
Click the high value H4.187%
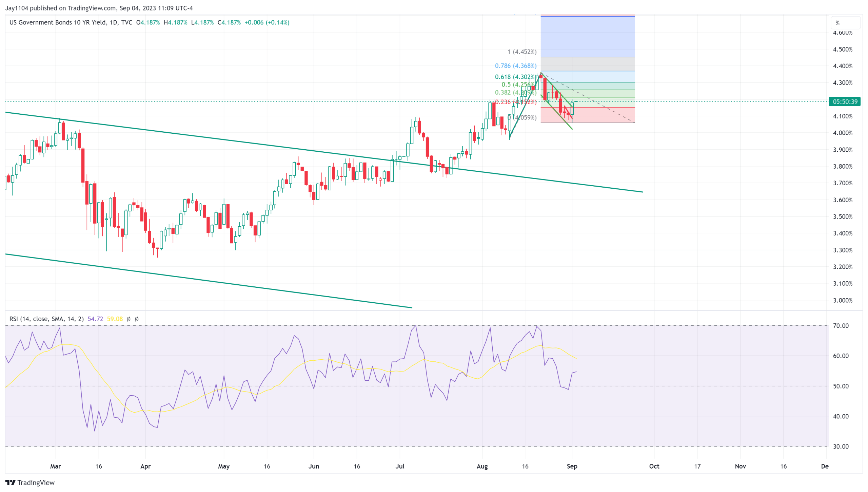pyautogui.click(x=175, y=22)
